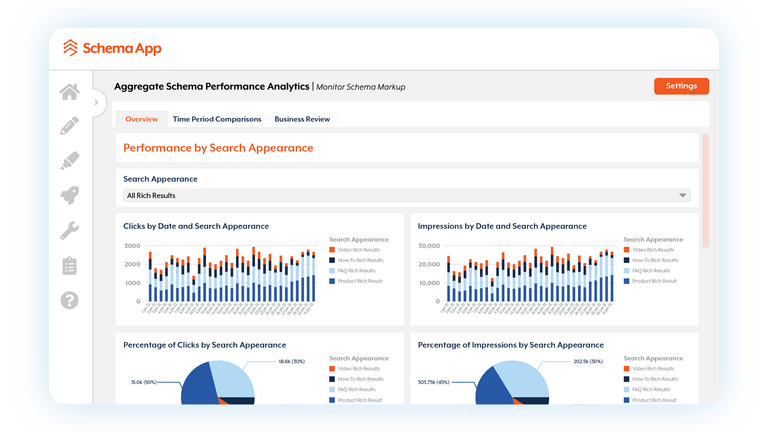768x432 pixels.
Task: Click 'Percentage of Clicks by Search Appearance' title
Action: coord(205,345)
